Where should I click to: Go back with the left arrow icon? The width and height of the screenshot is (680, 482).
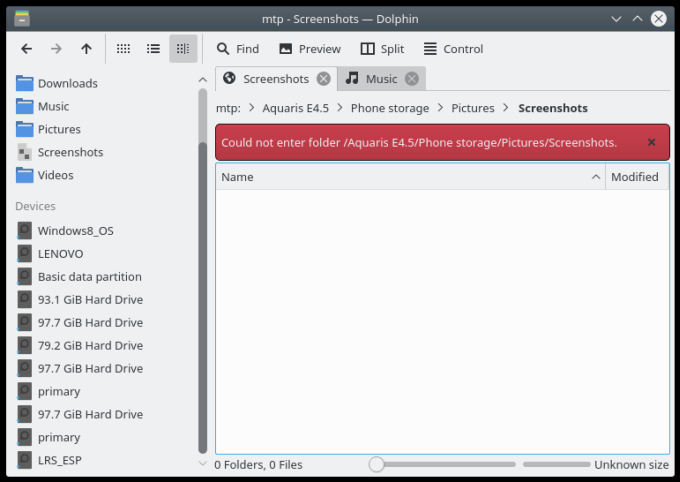pos(26,49)
